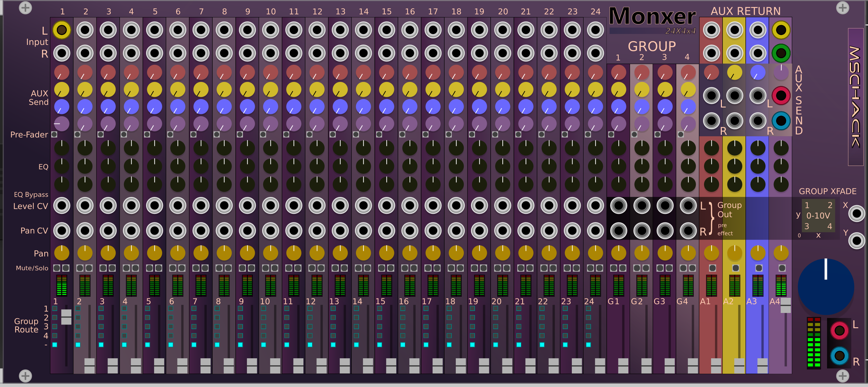Click the red Aux Send 4 left jack
868x387 pixels.
tap(781, 96)
